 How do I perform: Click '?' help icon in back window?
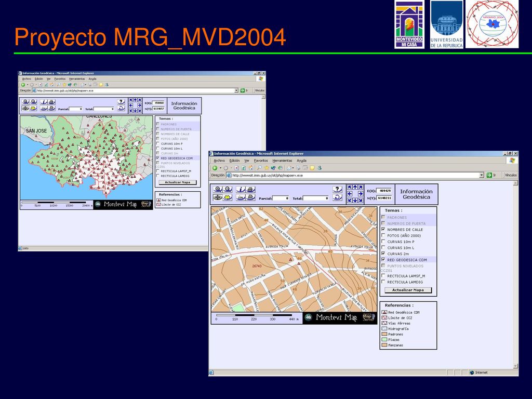click(x=121, y=102)
